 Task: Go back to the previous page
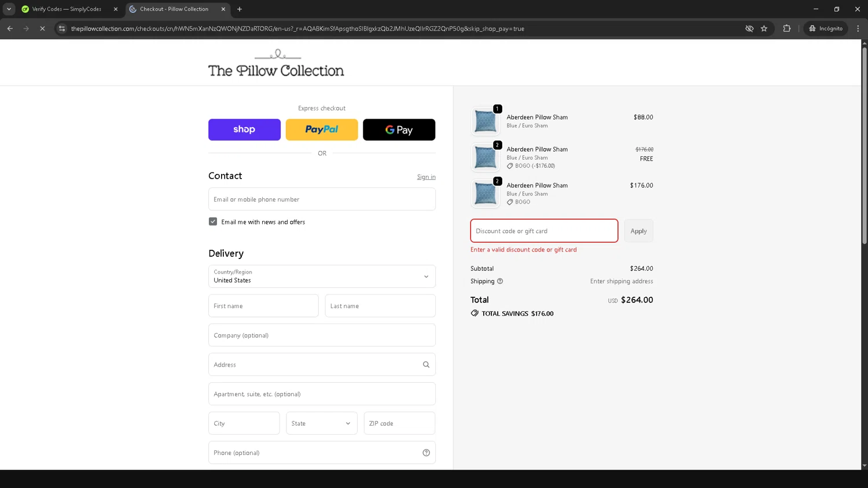(10, 28)
